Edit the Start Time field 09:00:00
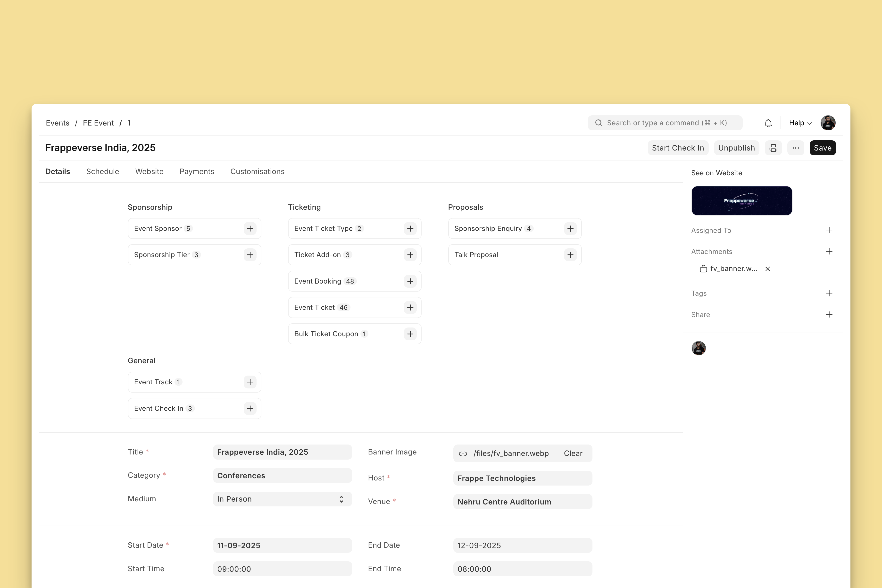882x588 pixels. [x=282, y=569]
